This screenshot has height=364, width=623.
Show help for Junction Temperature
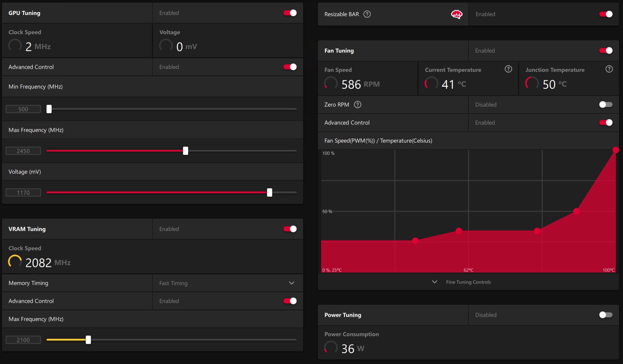point(609,69)
